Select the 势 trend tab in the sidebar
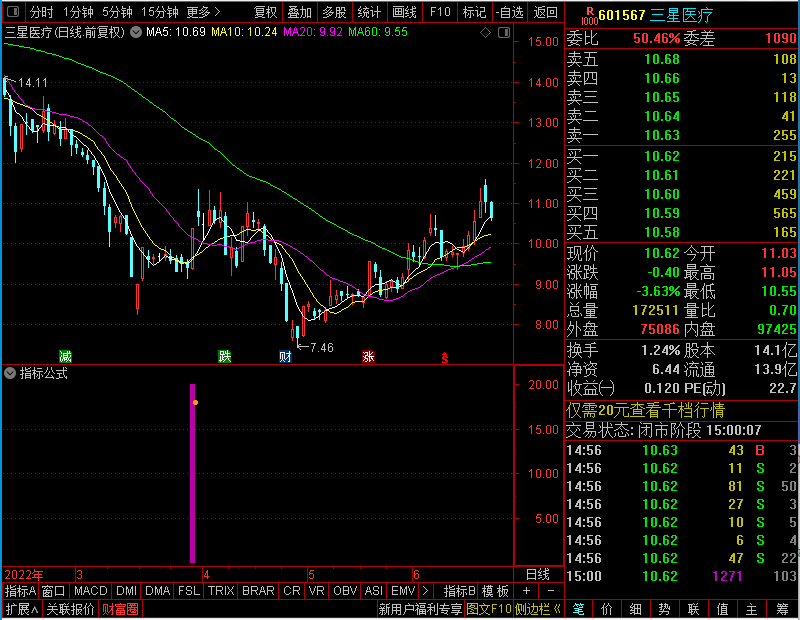800x620 pixels. click(x=664, y=609)
